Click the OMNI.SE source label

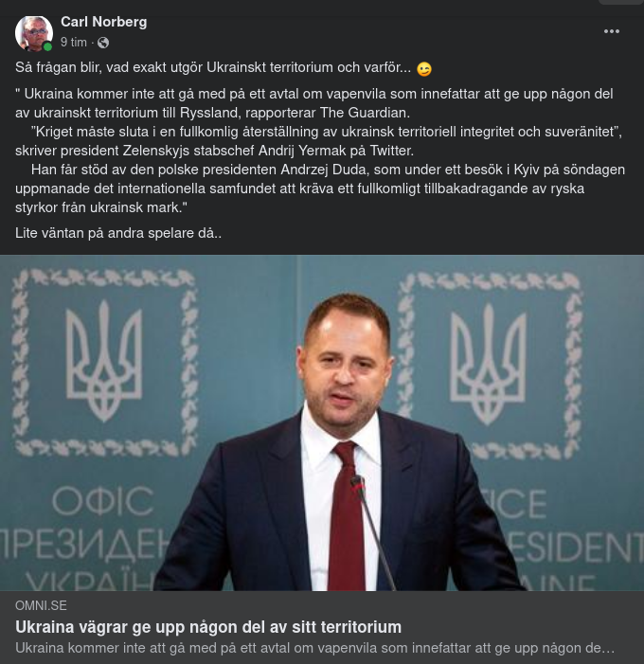tap(41, 605)
